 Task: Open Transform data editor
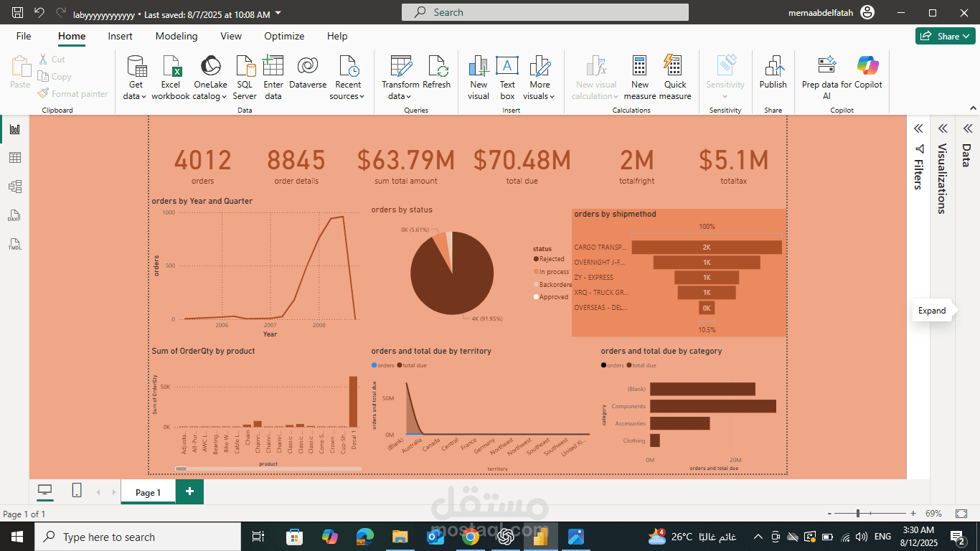pyautogui.click(x=400, y=77)
